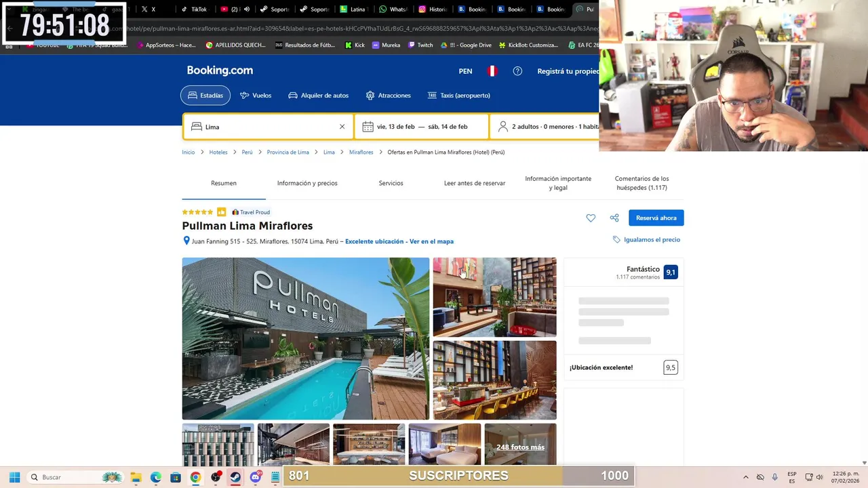The height and width of the screenshot is (488, 868).
Task: Open Información importante y legal tab
Action: pyautogui.click(x=558, y=183)
